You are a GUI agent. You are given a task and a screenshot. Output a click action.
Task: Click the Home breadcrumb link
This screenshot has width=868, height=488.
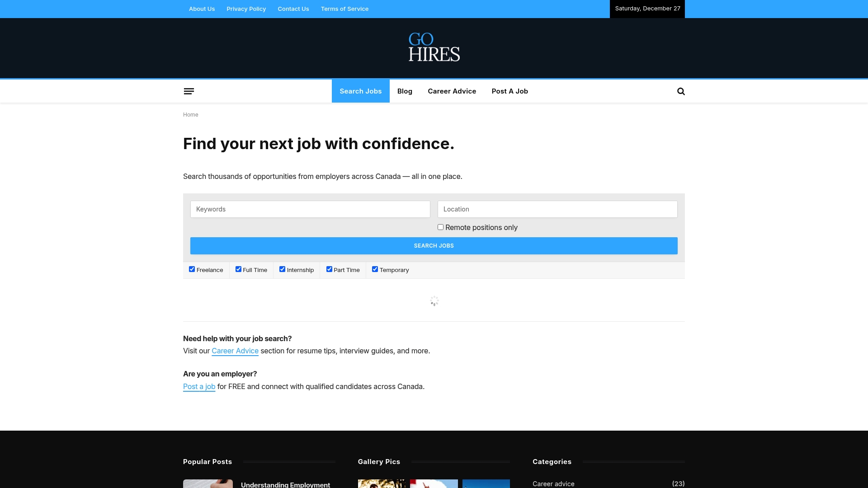[x=190, y=114]
